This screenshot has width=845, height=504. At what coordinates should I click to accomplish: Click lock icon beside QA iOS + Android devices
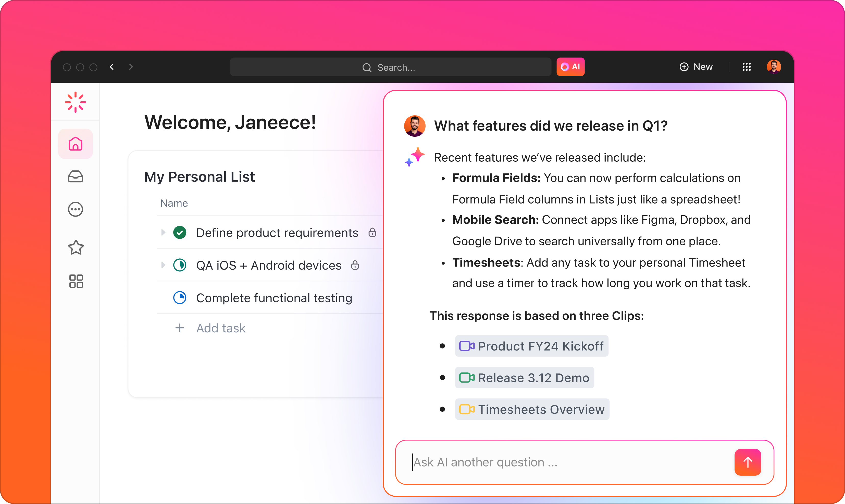355,265
